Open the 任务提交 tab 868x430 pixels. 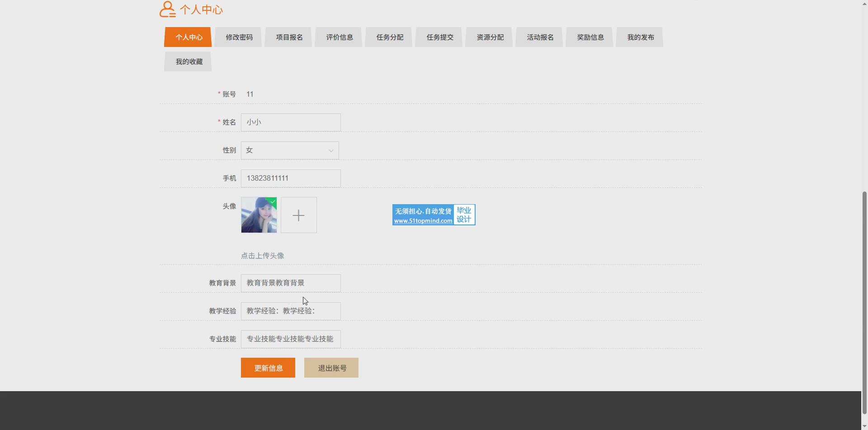pyautogui.click(x=439, y=37)
